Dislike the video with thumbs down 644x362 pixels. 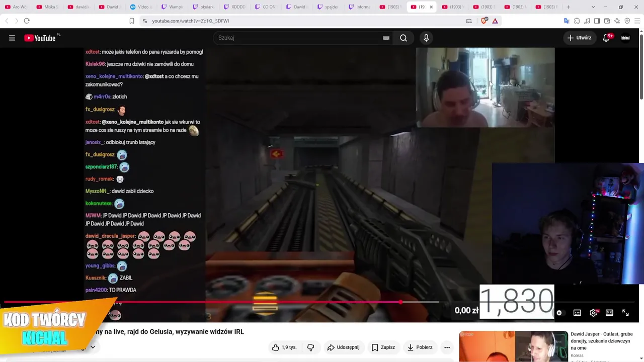(x=310, y=347)
